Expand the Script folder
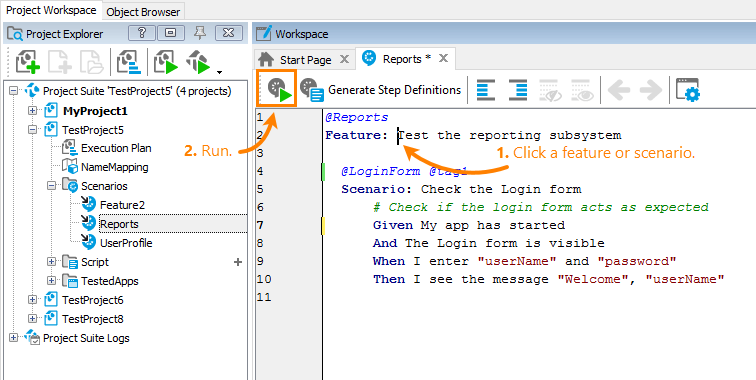Viewport: 756px width, 380px height. point(51,262)
